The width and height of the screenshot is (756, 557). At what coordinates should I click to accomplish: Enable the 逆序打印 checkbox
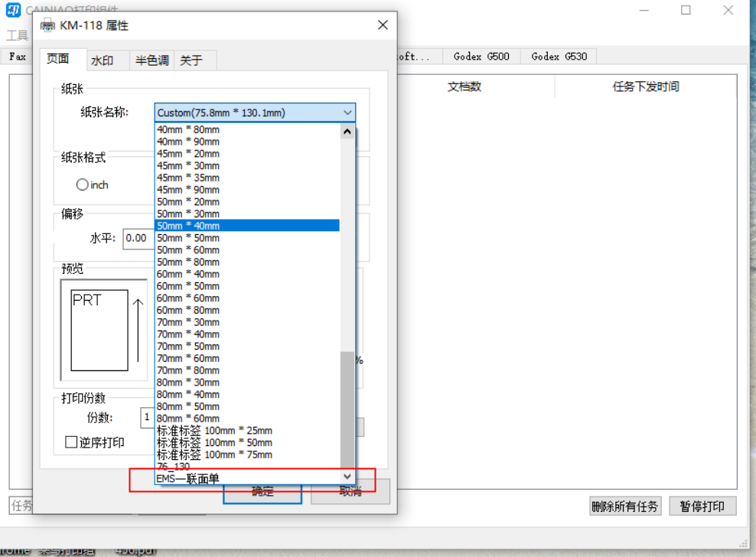pos(71,442)
